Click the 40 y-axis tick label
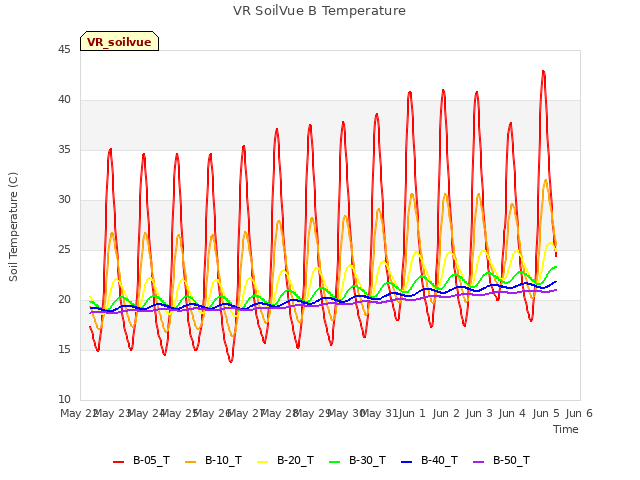Screen dimensions: 640x480 pyautogui.click(x=64, y=100)
